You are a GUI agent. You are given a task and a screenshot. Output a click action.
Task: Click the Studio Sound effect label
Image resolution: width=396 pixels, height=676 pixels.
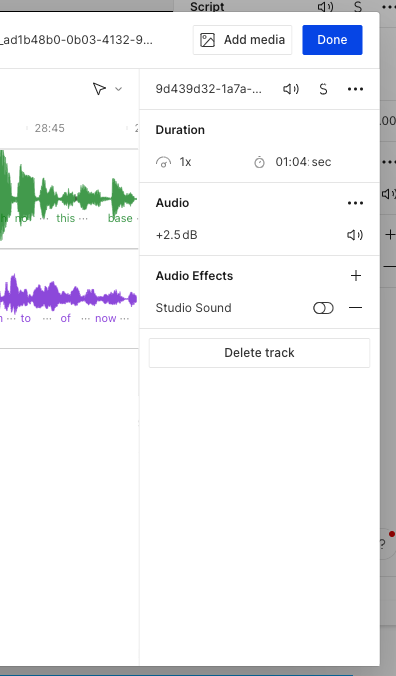click(193, 308)
